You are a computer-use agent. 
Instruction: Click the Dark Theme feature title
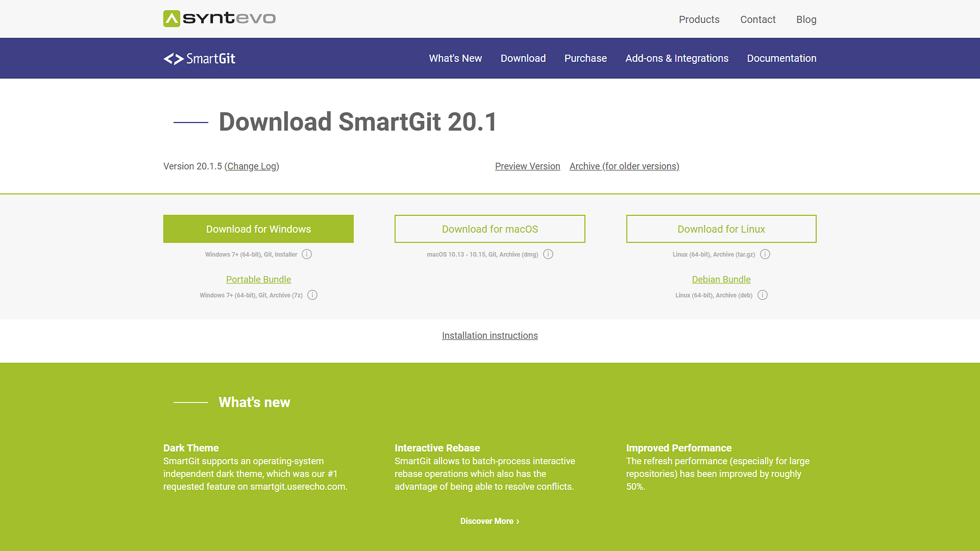191,448
